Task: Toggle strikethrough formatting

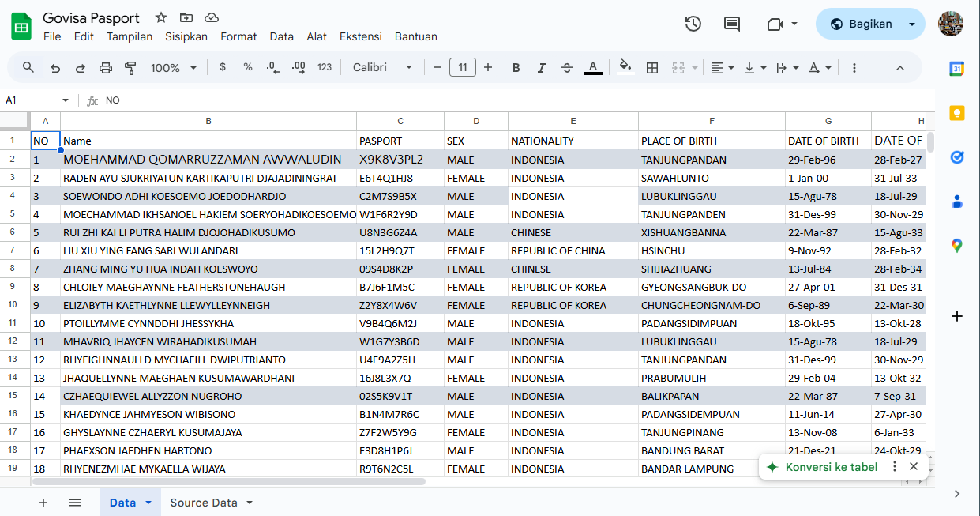Action: [567, 68]
